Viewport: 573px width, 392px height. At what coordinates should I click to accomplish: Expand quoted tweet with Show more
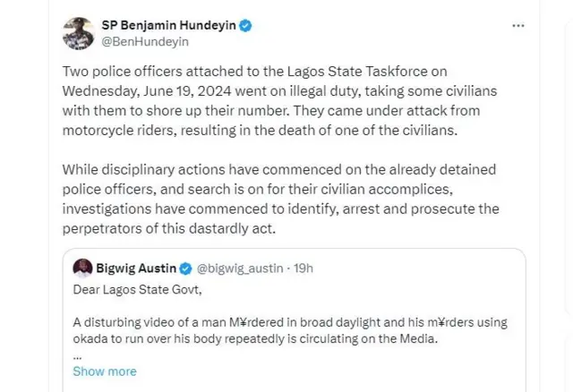[105, 371]
